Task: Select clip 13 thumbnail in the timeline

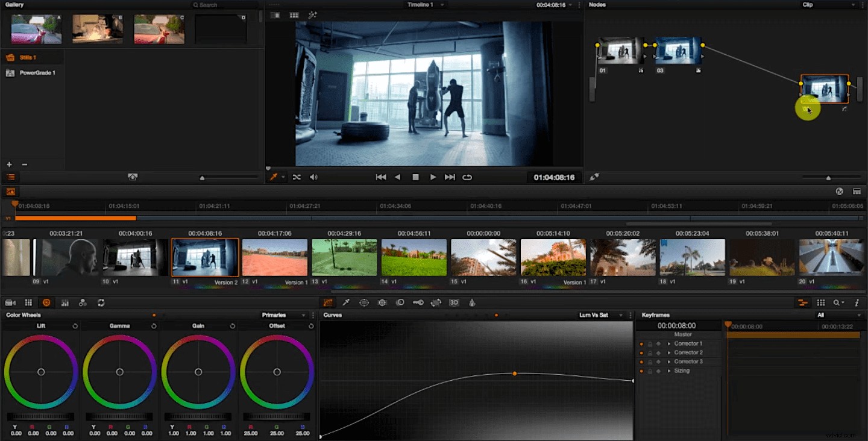Action: (344, 257)
